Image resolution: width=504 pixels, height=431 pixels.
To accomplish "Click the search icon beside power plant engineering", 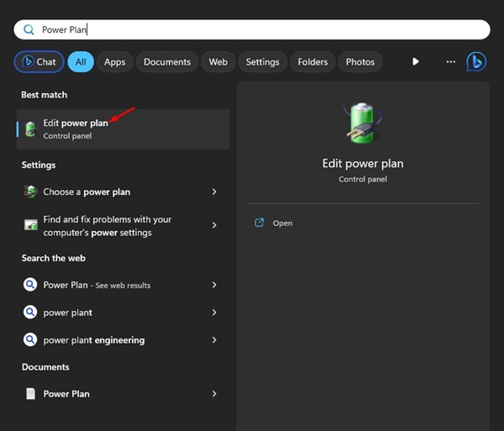I will pos(30,339).
